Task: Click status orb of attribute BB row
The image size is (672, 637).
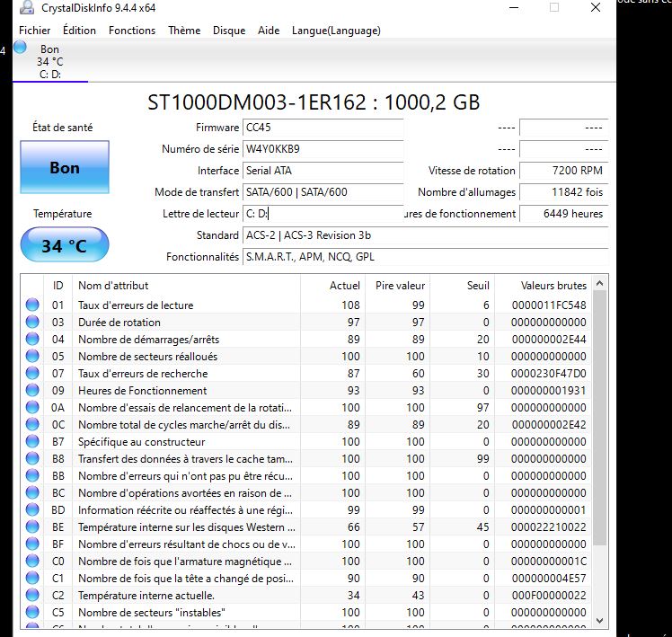Action: (x=32, y=475)
